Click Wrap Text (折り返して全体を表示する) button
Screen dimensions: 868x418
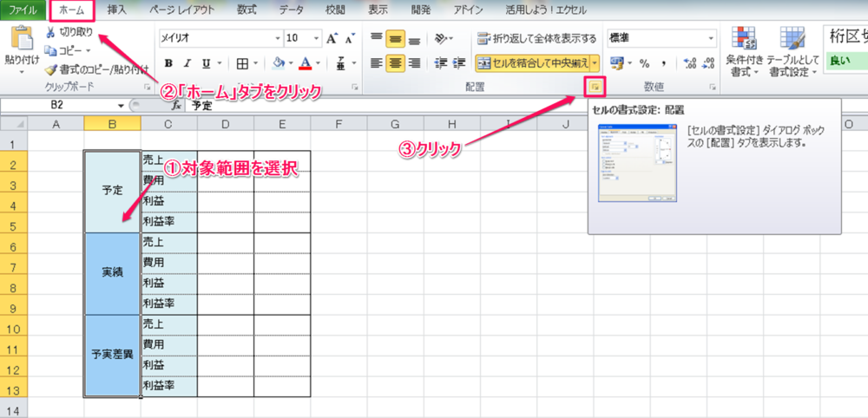(536, 39)
